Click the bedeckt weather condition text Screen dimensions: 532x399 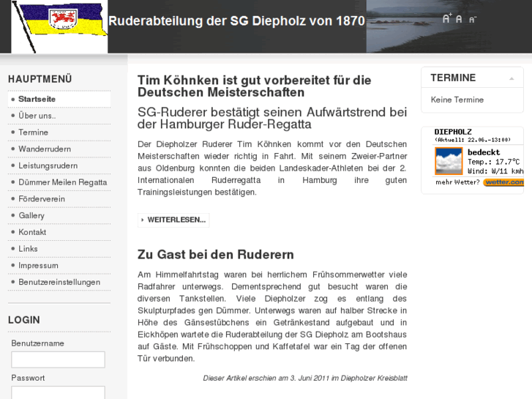tap(484, 152)
